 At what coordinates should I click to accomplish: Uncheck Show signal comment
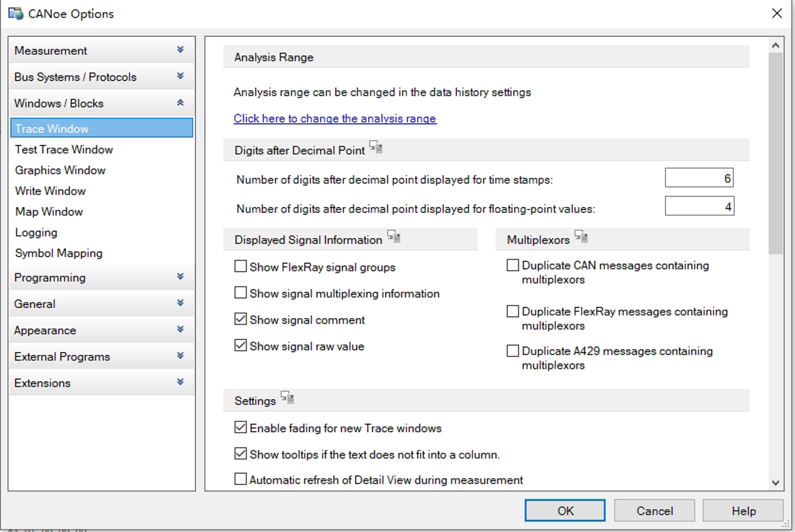click(240, 319)
